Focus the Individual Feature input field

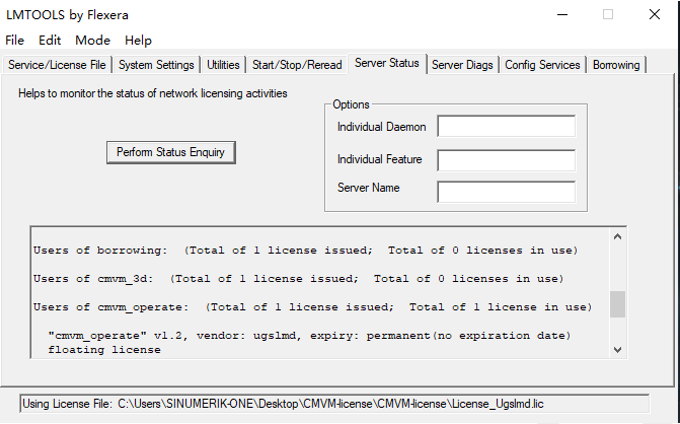[x=507, y=160]
